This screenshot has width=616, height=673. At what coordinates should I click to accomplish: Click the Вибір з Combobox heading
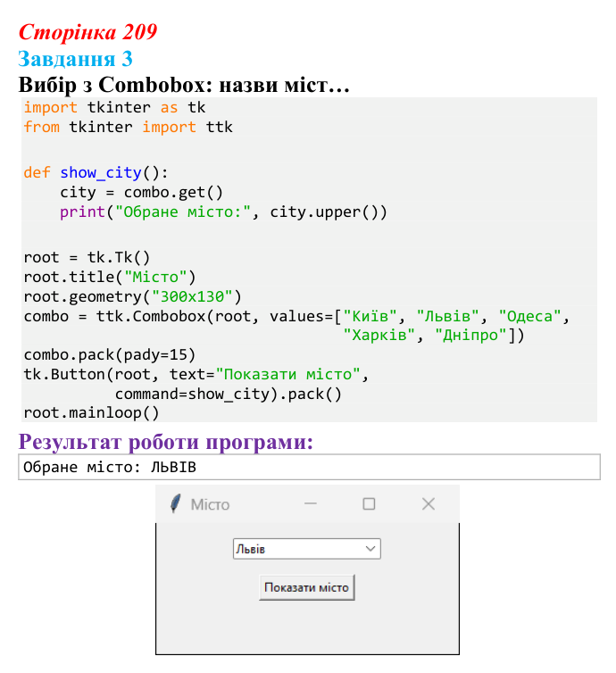(x=184, y=85)
